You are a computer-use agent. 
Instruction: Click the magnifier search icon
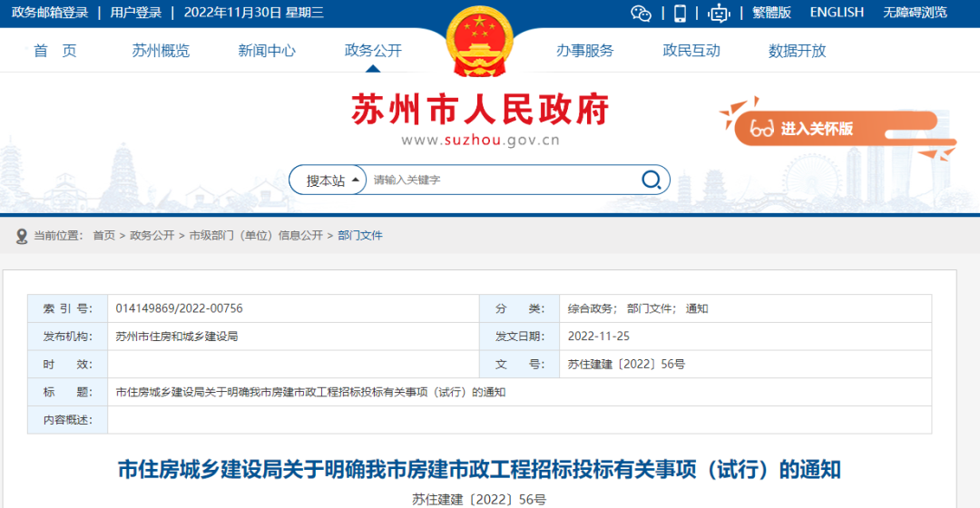coord(651,180)
